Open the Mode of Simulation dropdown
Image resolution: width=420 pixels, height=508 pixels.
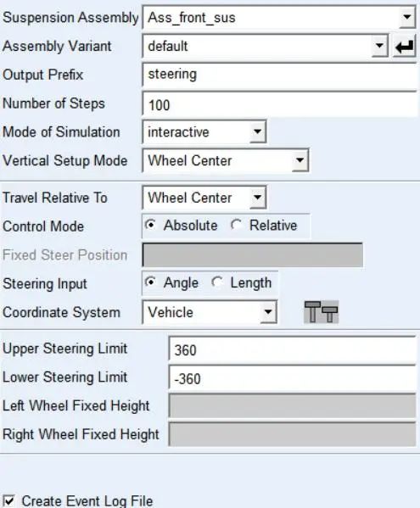(258, 131)
